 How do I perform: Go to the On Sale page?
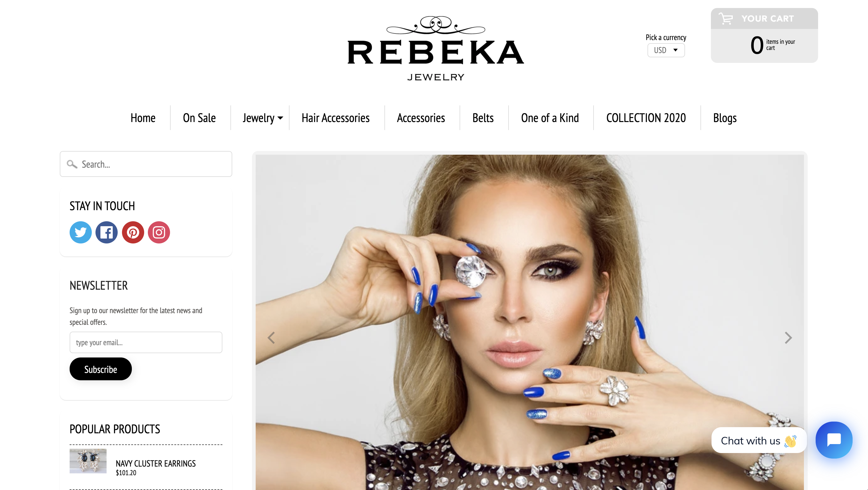pos(199,118)
